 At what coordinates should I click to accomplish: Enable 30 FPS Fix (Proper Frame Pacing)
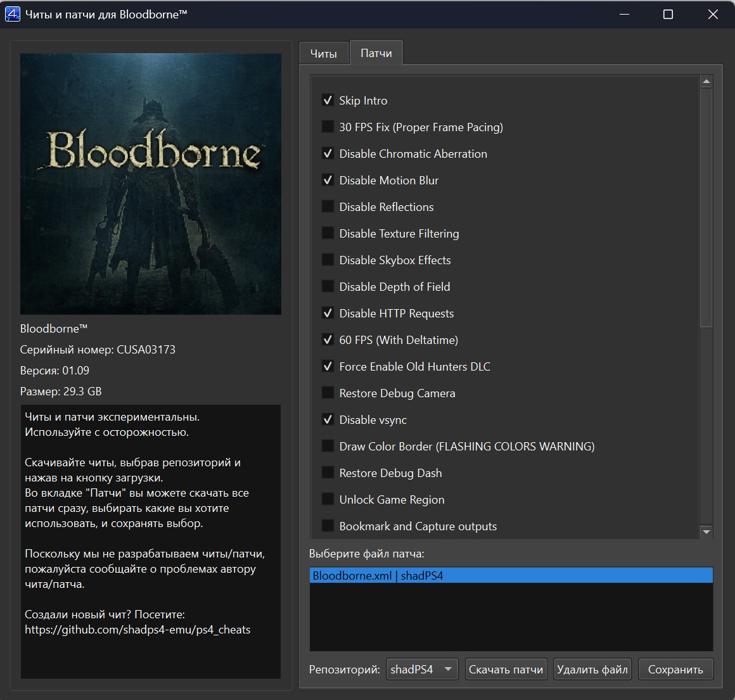pyautogui.click(x=328, y=127)
